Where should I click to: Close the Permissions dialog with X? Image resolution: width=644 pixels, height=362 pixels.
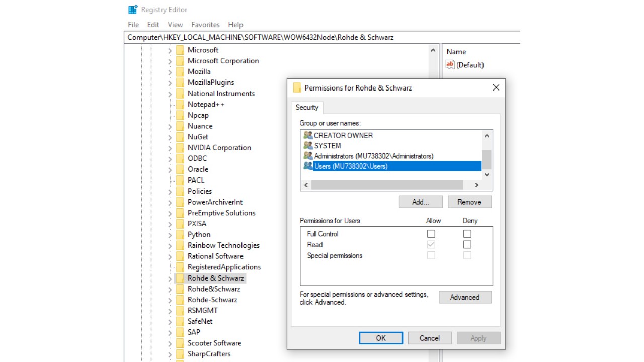[496, 87]
